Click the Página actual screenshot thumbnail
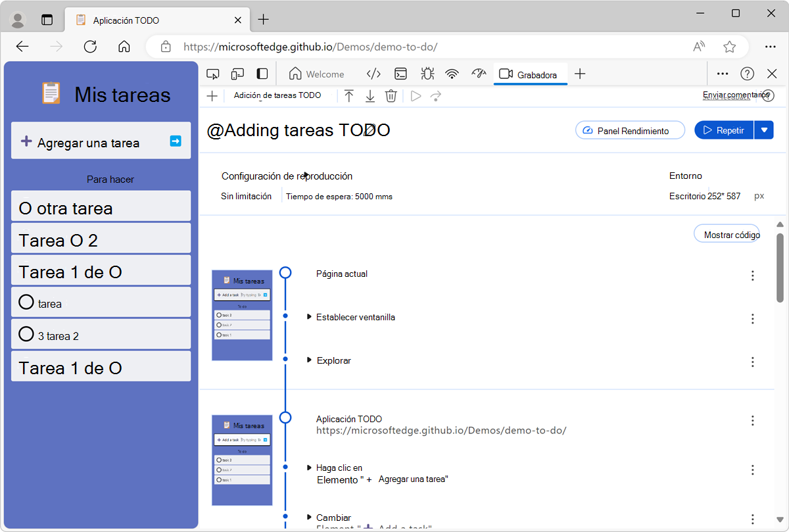 242,315
